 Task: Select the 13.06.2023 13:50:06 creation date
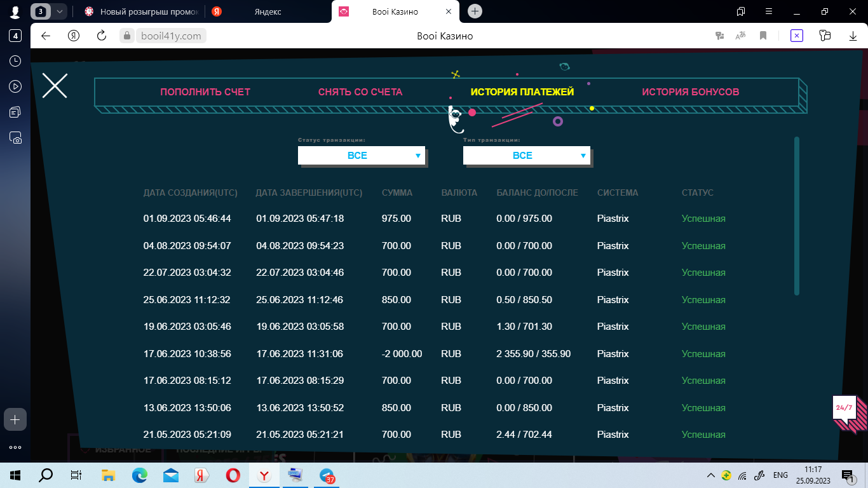click(x=187, y=408)
